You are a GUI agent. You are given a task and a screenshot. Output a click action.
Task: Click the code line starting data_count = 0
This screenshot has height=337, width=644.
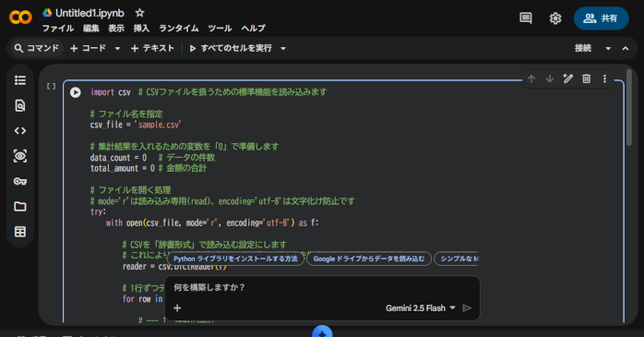152,157
